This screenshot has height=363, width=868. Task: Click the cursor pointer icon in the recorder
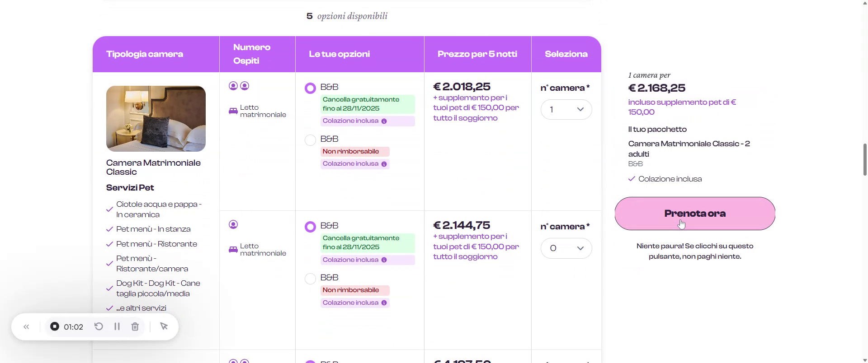tap(164, 326)
